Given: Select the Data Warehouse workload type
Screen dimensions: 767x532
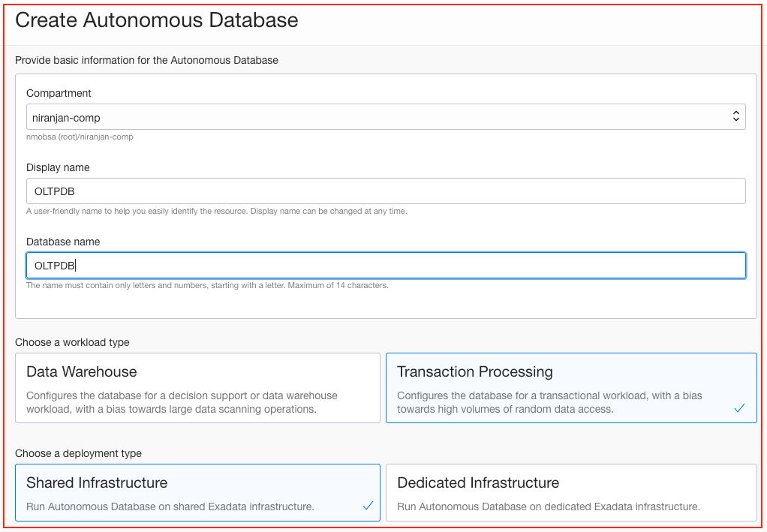Looking at the screenshot, I should 199,387.
